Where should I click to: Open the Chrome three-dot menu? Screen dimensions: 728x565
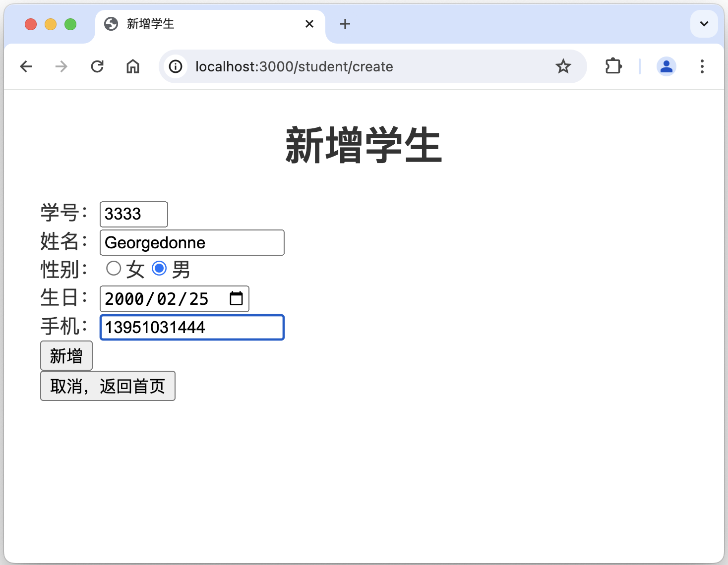pyautogui.click(x=702, y=66)
